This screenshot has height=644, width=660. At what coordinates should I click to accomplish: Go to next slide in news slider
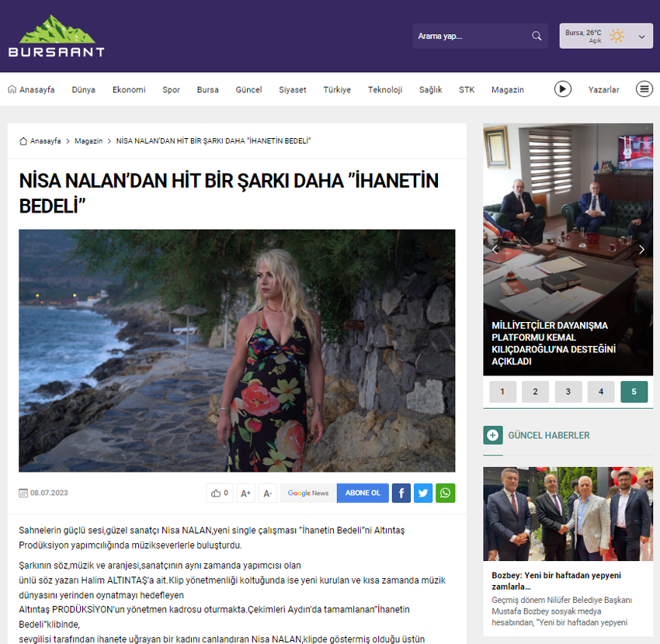pyautogui.click(x=641, y=249)
